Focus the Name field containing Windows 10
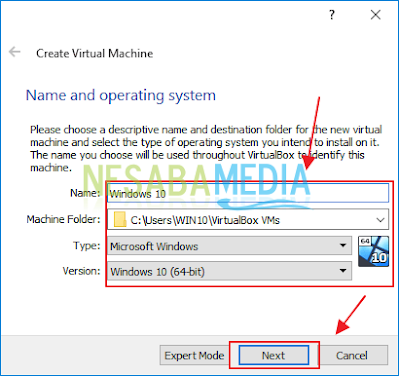 [248, 193]
